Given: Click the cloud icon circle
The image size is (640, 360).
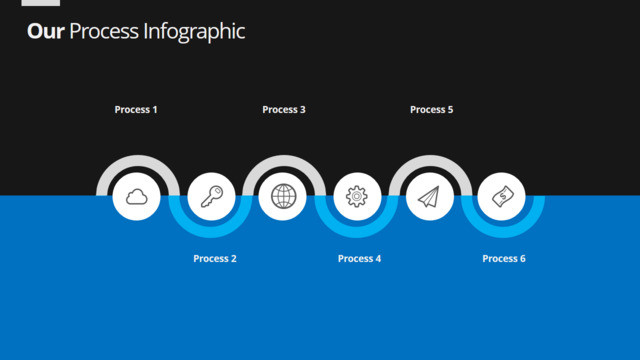Looking at the screenshot, I should [x=136, y=197].
